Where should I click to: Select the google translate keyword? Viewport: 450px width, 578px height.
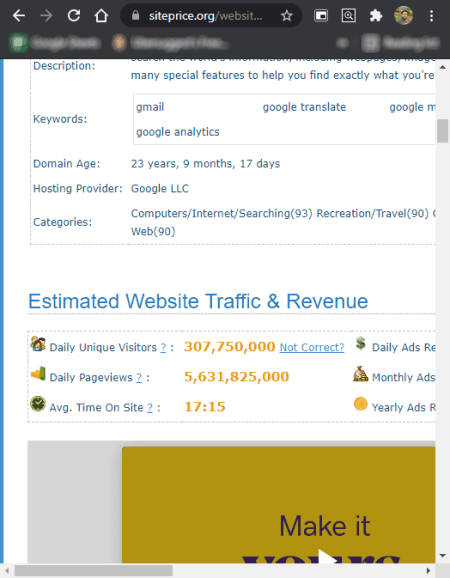coord(304,107)
